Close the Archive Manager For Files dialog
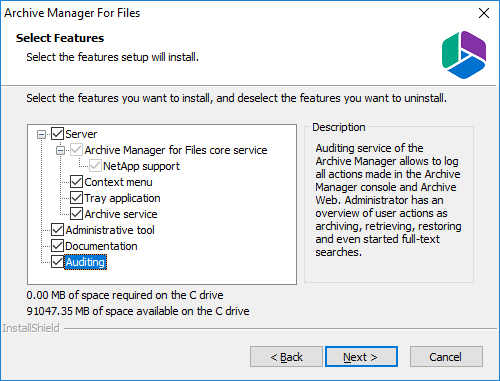This screenshot has height=381, width=500. (484, 13)
